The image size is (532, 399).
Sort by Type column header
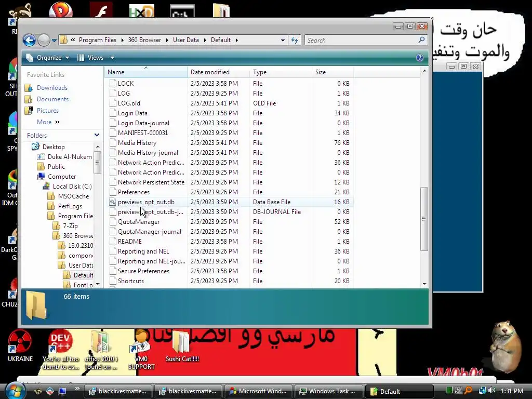281,72
